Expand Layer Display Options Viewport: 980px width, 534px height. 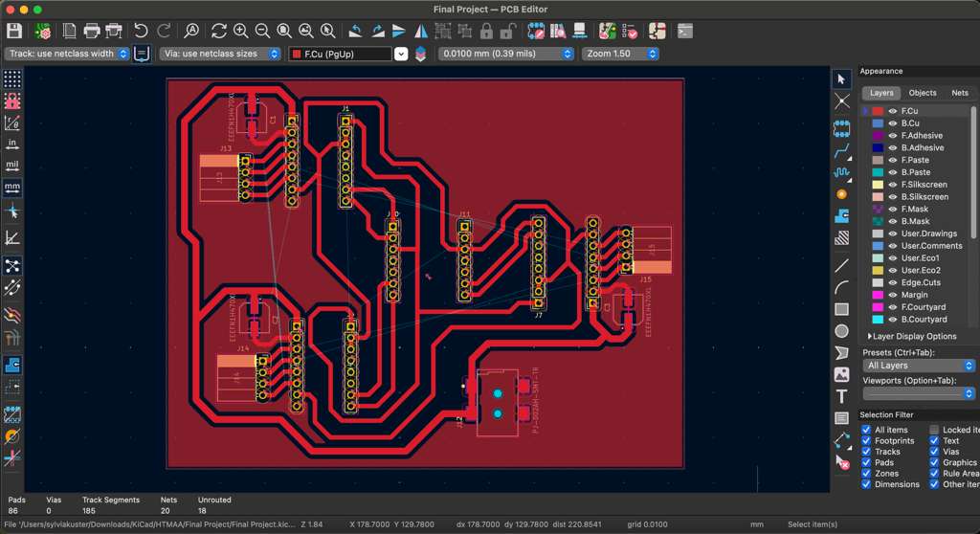912,337
